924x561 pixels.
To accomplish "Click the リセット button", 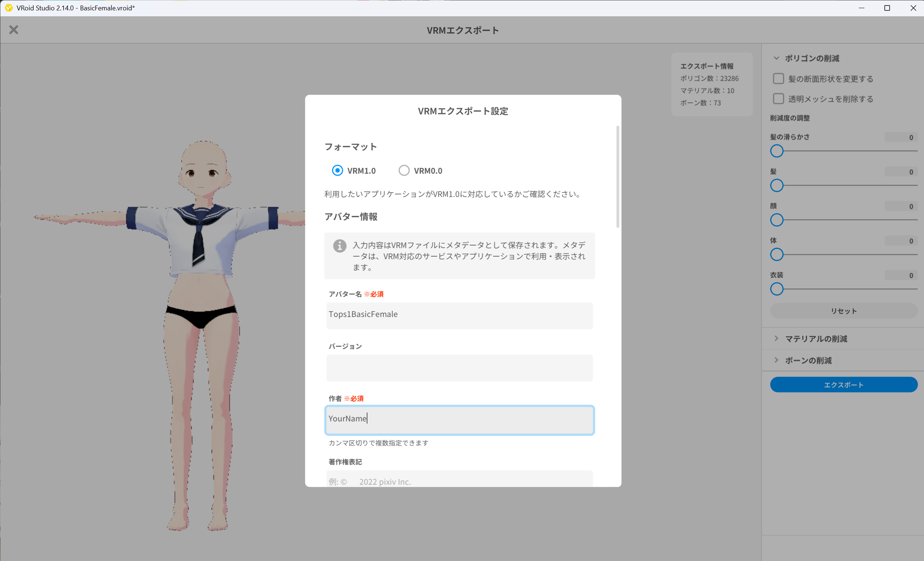I will [843, 311].
